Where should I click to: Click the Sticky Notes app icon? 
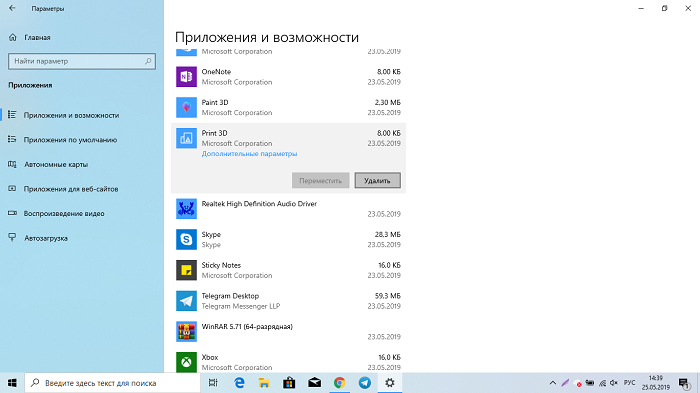pos(186,270)
